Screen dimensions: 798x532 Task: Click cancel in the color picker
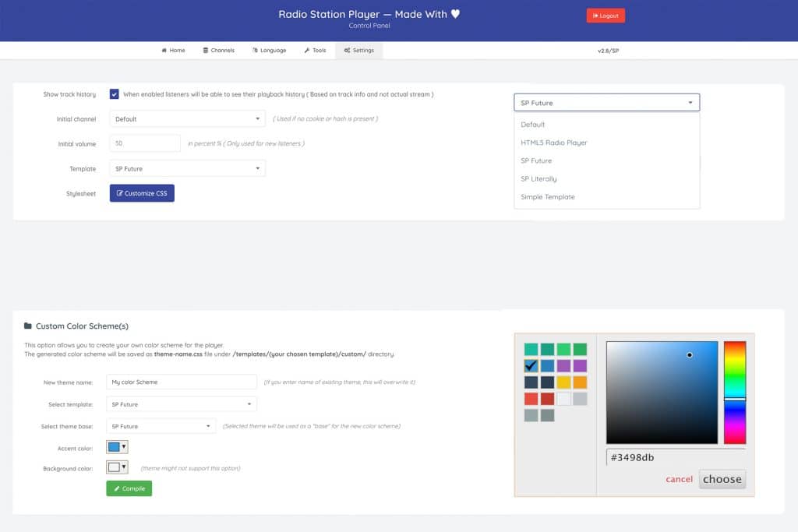[679, 479]
